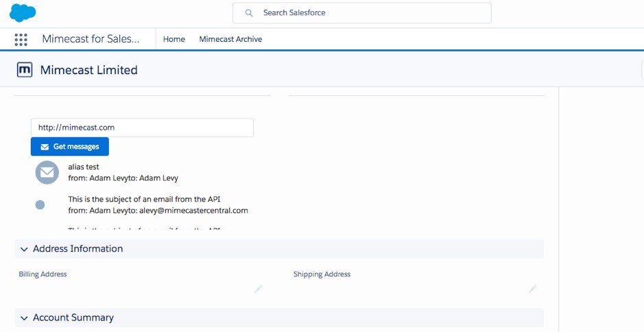Click from: Adam Levyto: Adam Levy line

(123, 178)
